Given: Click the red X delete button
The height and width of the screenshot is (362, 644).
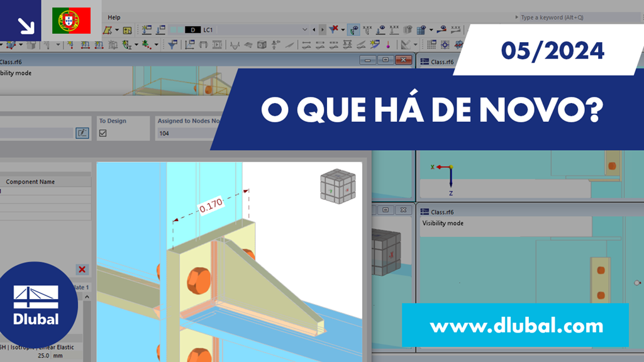Looking at the screenshot, I should (82, 269).
